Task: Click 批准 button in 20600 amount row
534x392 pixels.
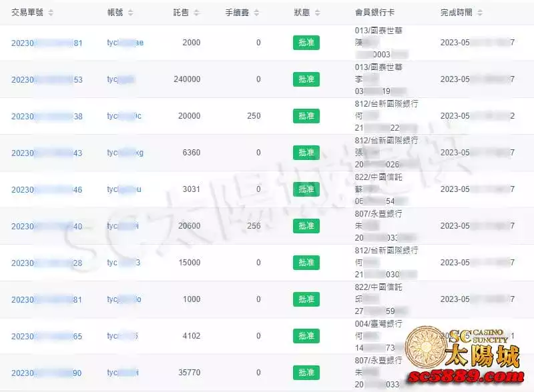Action: click(306, 226)
